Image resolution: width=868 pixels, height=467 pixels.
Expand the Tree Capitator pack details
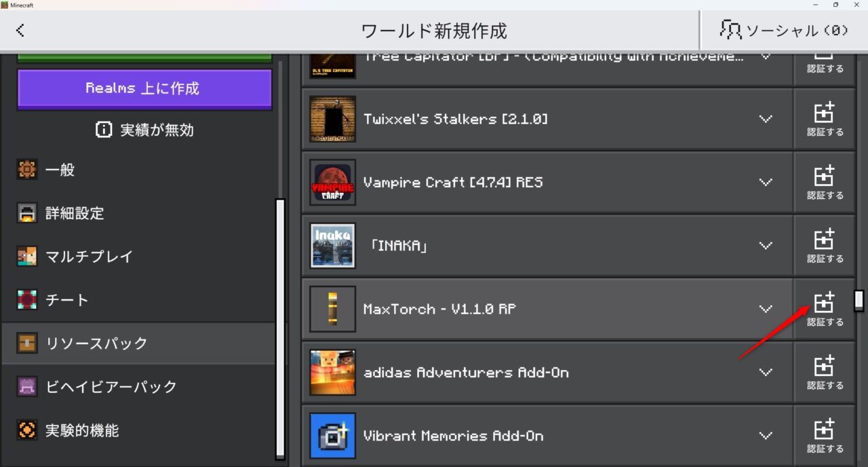point(766,56)
